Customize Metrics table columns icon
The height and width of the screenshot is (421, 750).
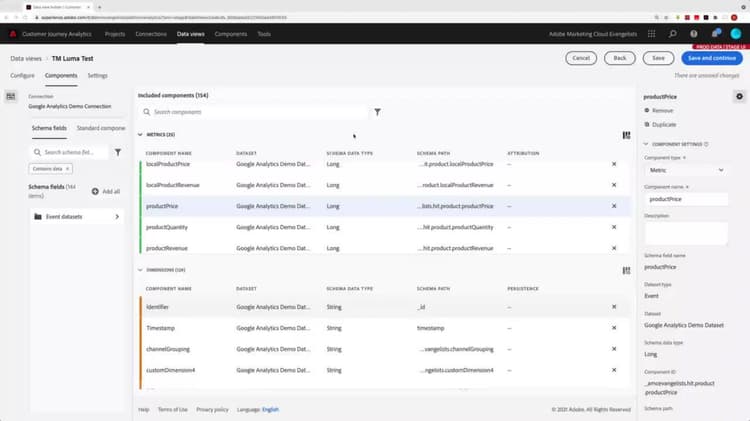(626, 135)
